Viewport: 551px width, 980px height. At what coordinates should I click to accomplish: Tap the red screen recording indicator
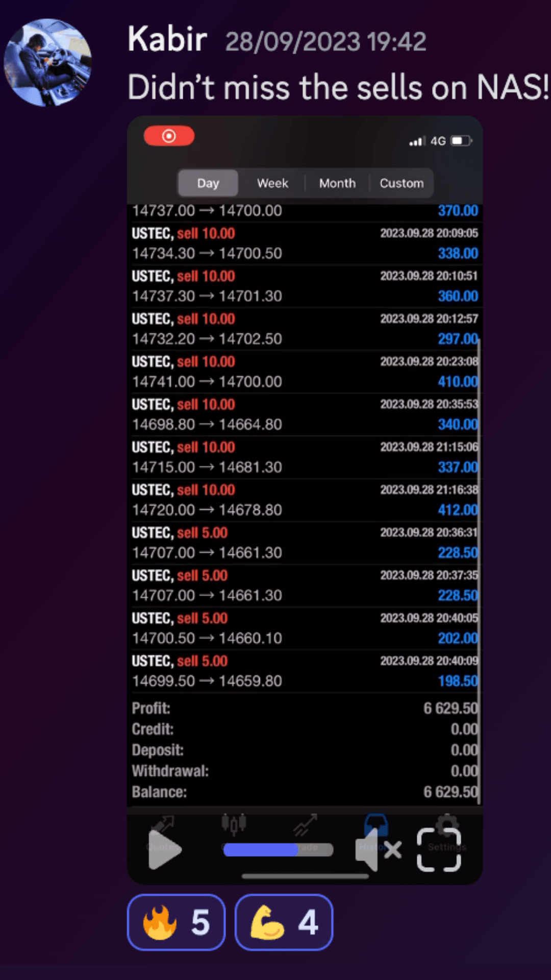coord(169,136)
